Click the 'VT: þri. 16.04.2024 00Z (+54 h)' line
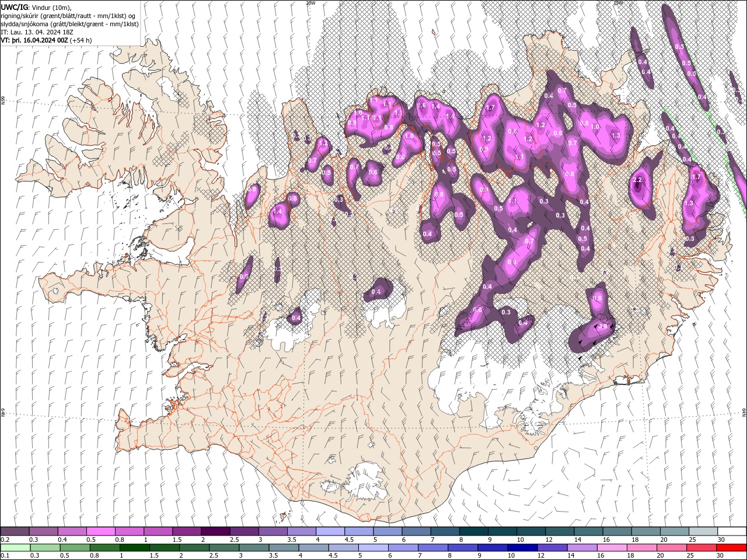This screenshot has height=560, width=747. click(47, 40)
